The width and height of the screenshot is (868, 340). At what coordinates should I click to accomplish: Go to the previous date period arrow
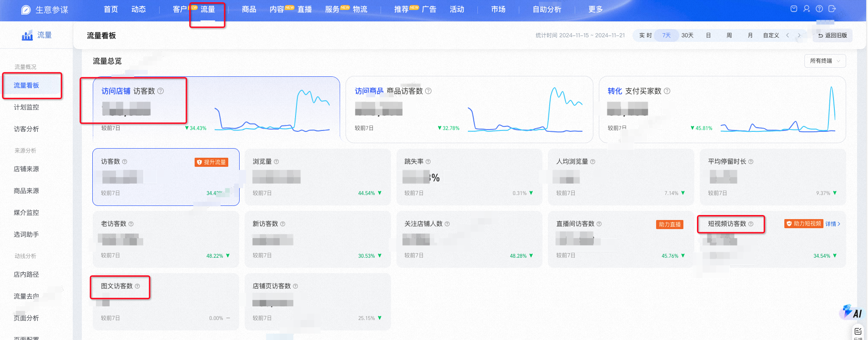pos(788,35)
